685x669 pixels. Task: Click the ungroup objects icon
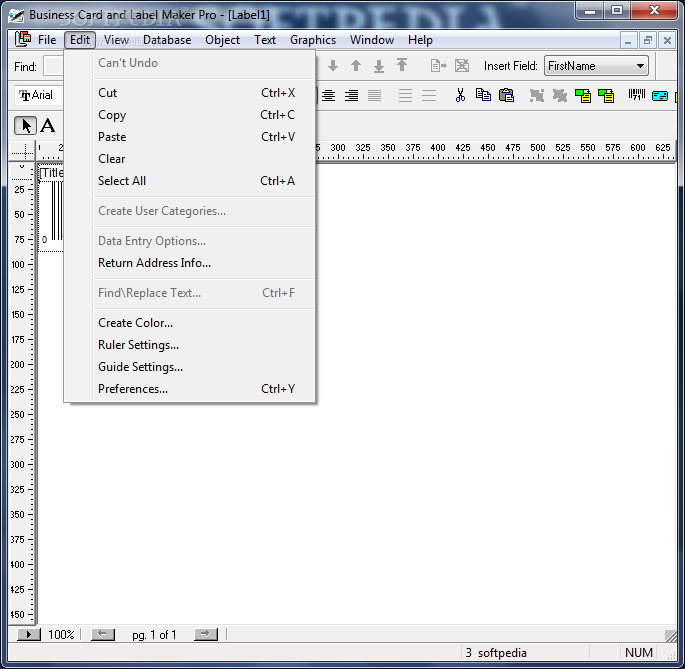pyautogui.click(x=560, y=95)
